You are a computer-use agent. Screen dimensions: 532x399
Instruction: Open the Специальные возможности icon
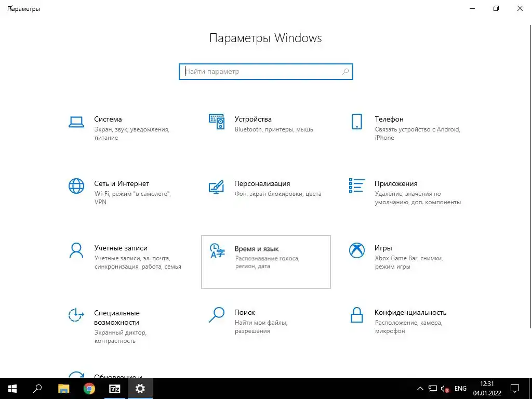point(76,315)
